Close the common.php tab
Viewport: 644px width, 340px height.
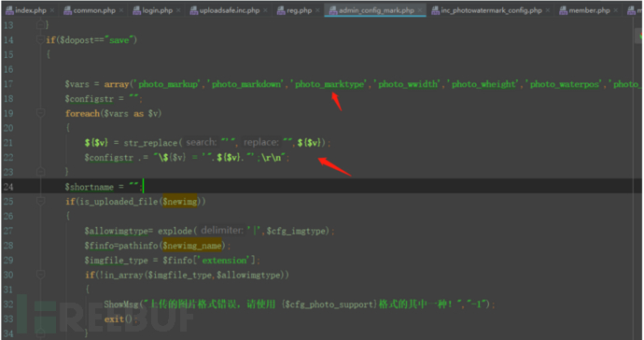[121, 10]
